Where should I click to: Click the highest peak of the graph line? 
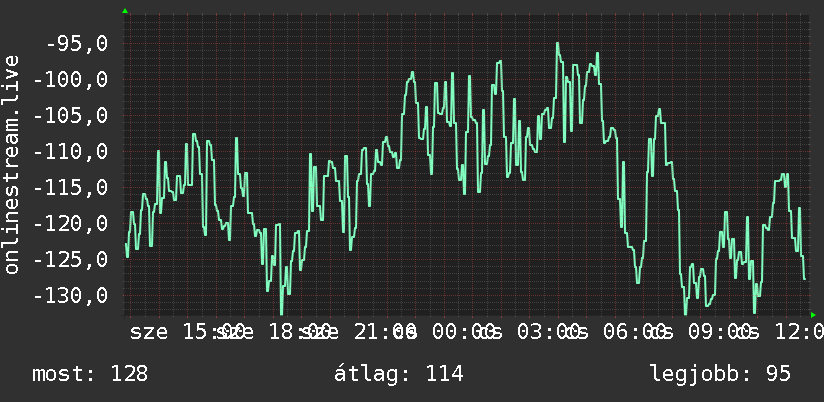pyautogui.click(x=557, y=44)
